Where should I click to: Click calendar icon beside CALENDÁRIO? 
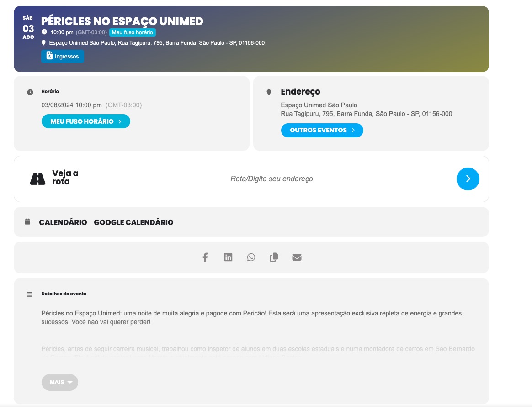pos(27,222)
